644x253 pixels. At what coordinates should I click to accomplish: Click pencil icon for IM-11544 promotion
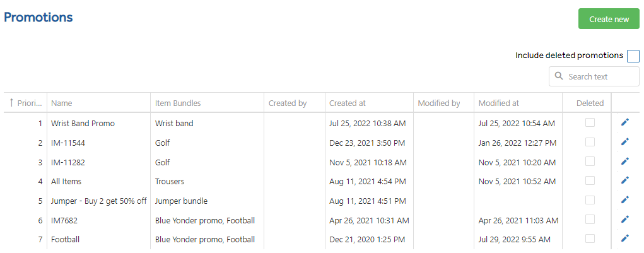coord(624,142)
